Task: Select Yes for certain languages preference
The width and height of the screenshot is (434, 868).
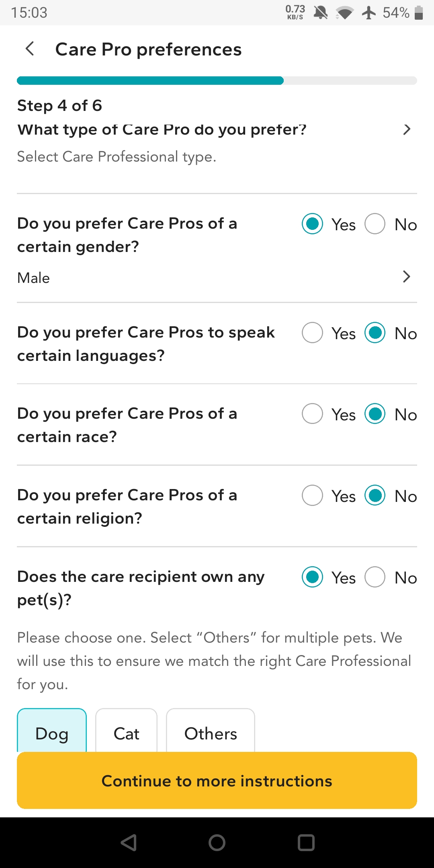Action: pyautogui.click(x=313, y=333)
